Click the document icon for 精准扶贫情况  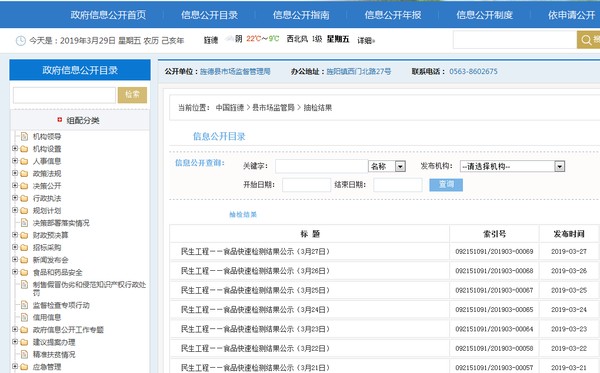click(24, 354)
